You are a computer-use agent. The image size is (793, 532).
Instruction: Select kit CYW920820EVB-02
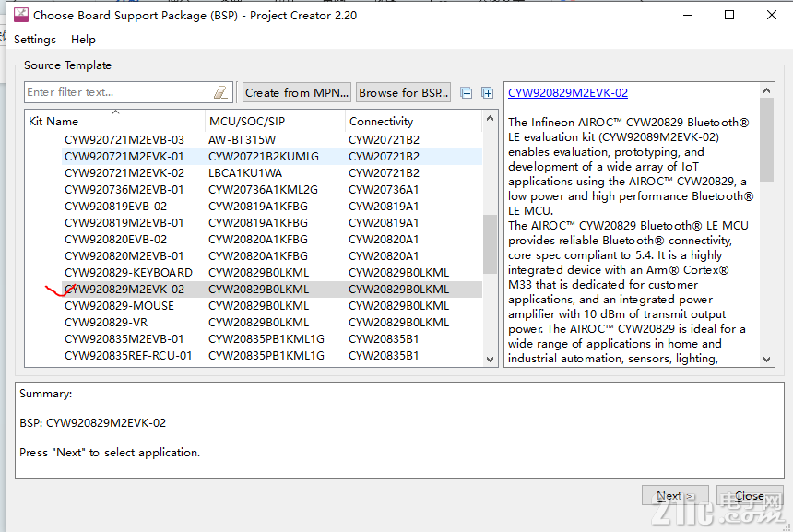coord(116,240)
